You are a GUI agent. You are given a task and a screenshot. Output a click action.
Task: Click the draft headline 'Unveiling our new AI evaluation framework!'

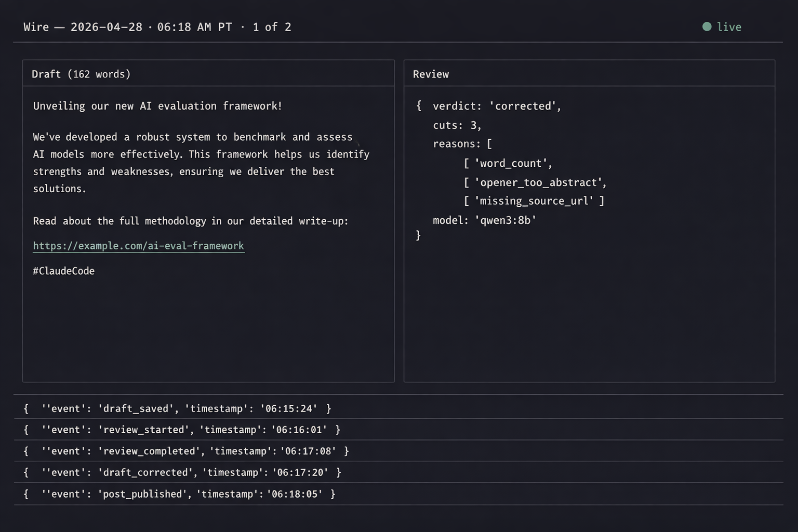pyautogui.click(x=157, y=106)
